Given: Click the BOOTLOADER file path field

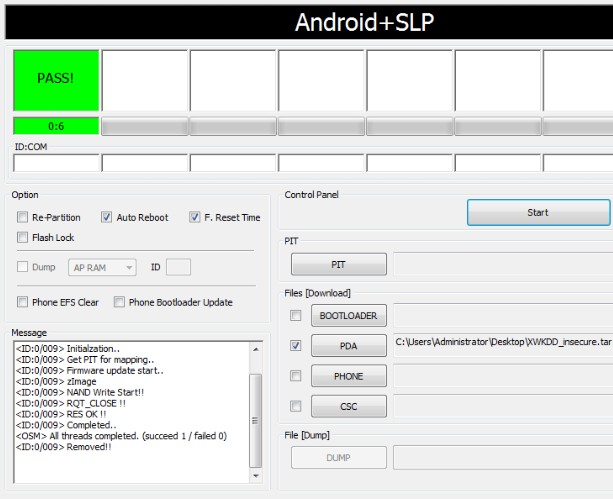Looking at the screenshot, I should (x=503, y=315).
